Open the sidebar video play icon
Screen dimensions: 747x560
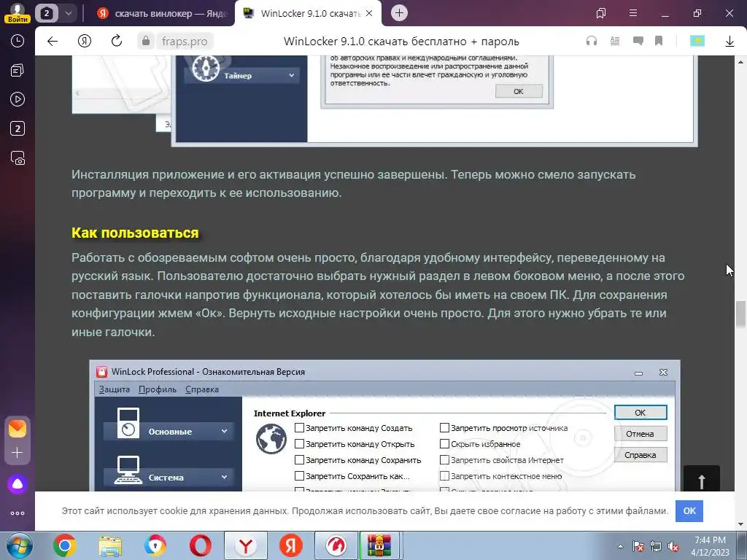coord(18,99)
